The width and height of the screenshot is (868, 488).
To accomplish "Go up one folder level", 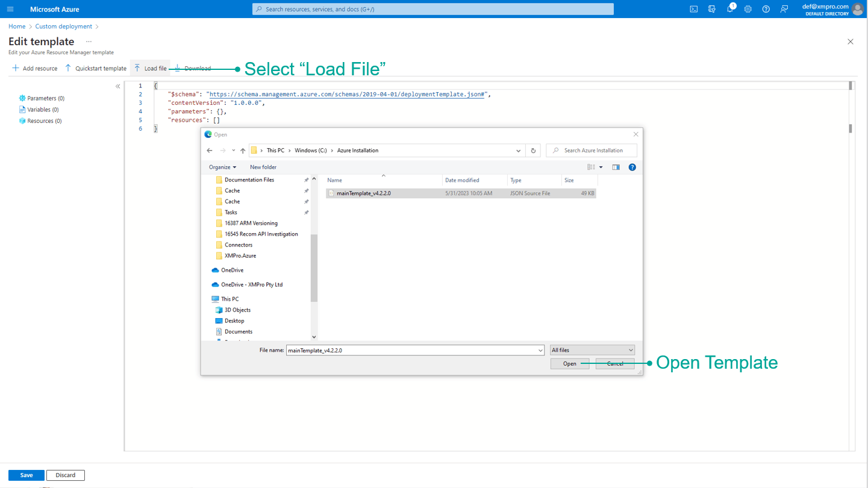I will pyautogui.click(x=243, y=151).
